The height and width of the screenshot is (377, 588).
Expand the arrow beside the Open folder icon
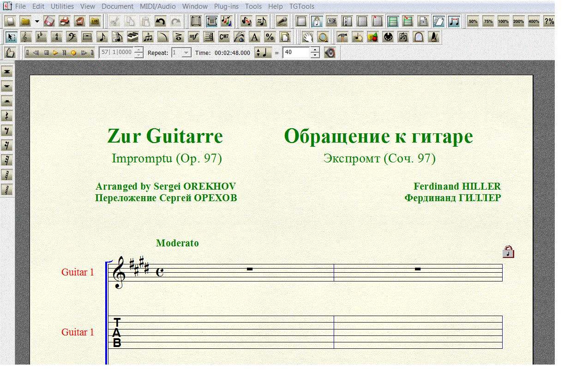pyautogui.click(x=37, y=21)
